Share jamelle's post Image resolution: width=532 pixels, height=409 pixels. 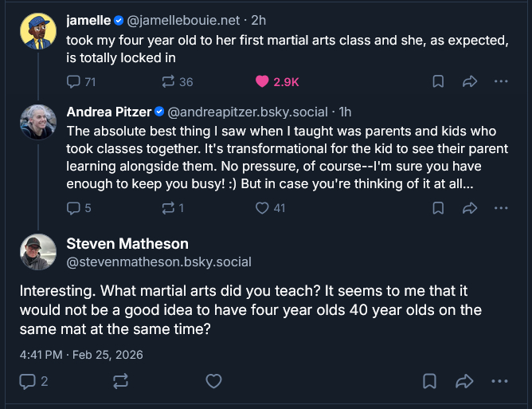pyautogui.click(x=469, y=81)
